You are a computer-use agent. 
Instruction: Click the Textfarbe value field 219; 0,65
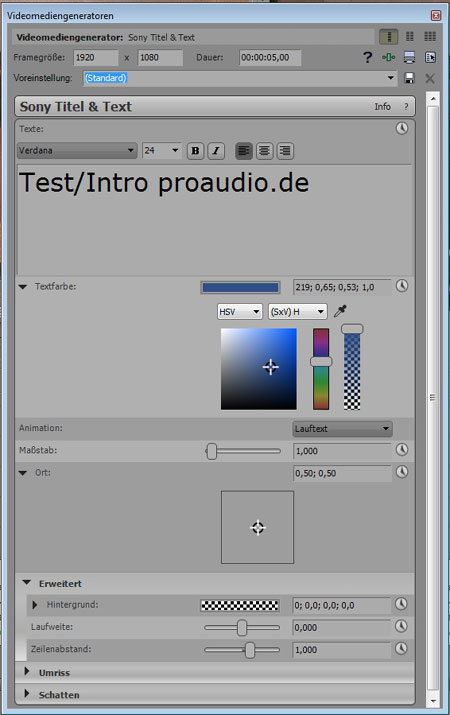[342, 287]
